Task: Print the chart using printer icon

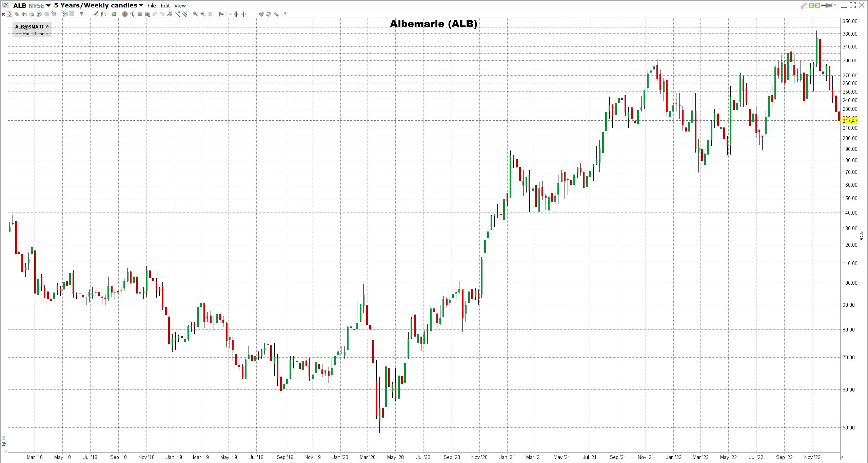Action: [x=32, y=14]
